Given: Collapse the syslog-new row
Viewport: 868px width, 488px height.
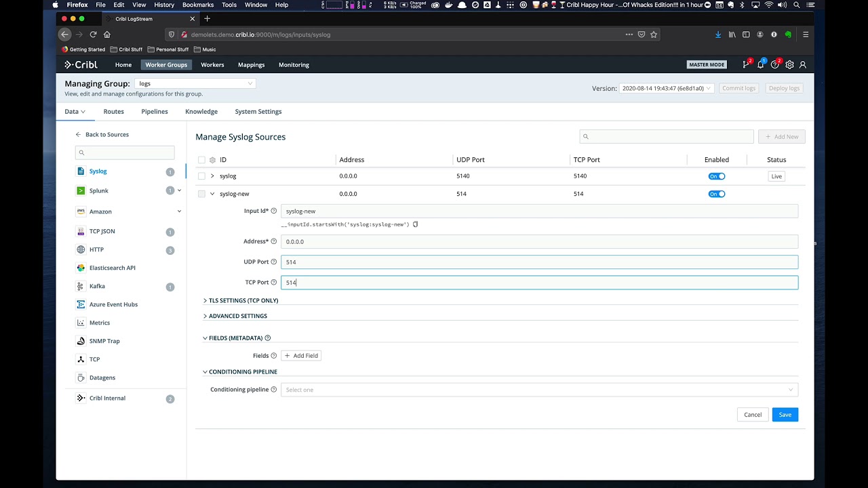Looking at the screenshot, I should [212, 194].
